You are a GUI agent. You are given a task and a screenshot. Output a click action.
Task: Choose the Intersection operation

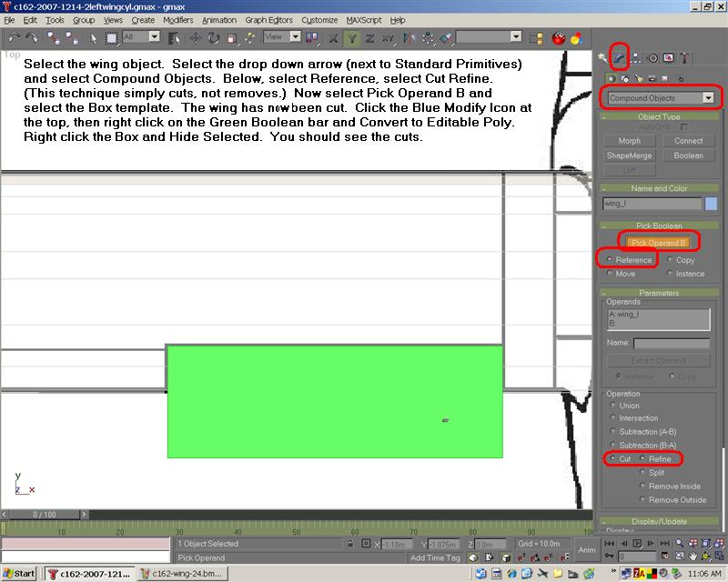pos(633,417)
